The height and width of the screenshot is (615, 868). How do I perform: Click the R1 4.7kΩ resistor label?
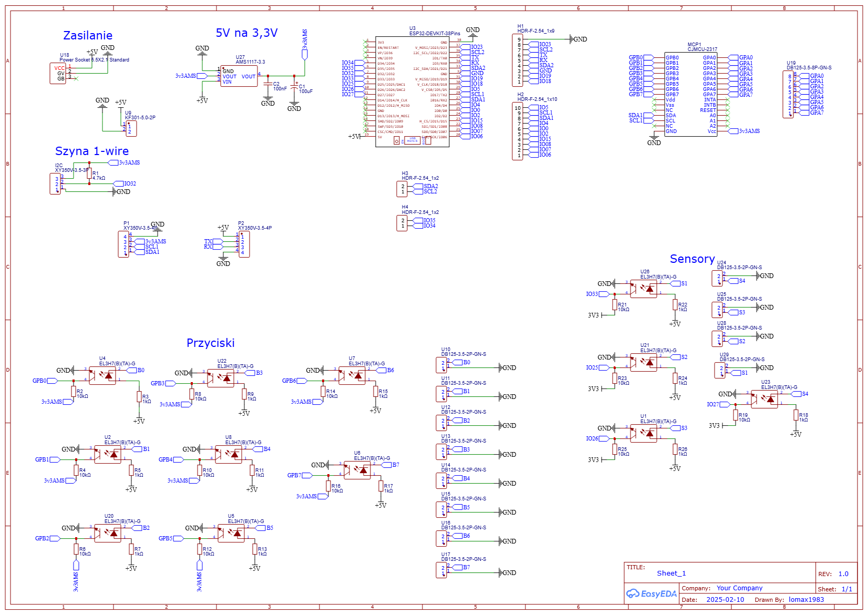(x=99, y=176)
